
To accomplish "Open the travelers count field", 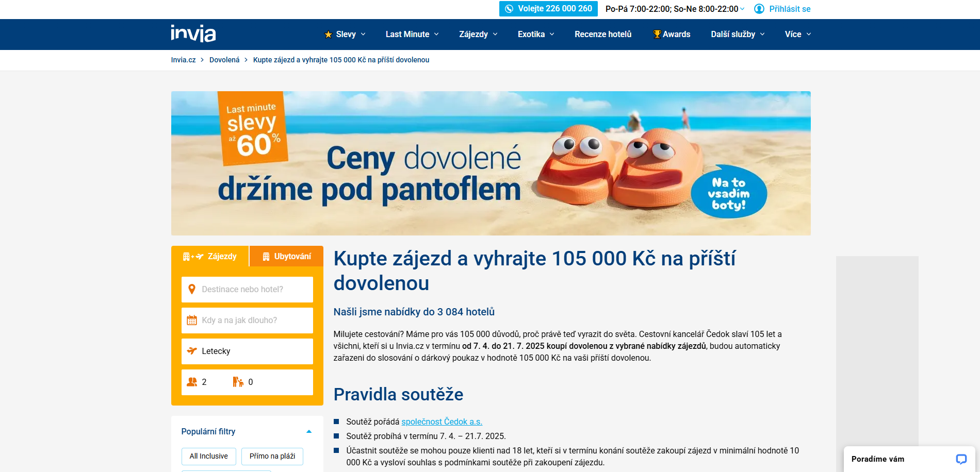I will 247,382.
